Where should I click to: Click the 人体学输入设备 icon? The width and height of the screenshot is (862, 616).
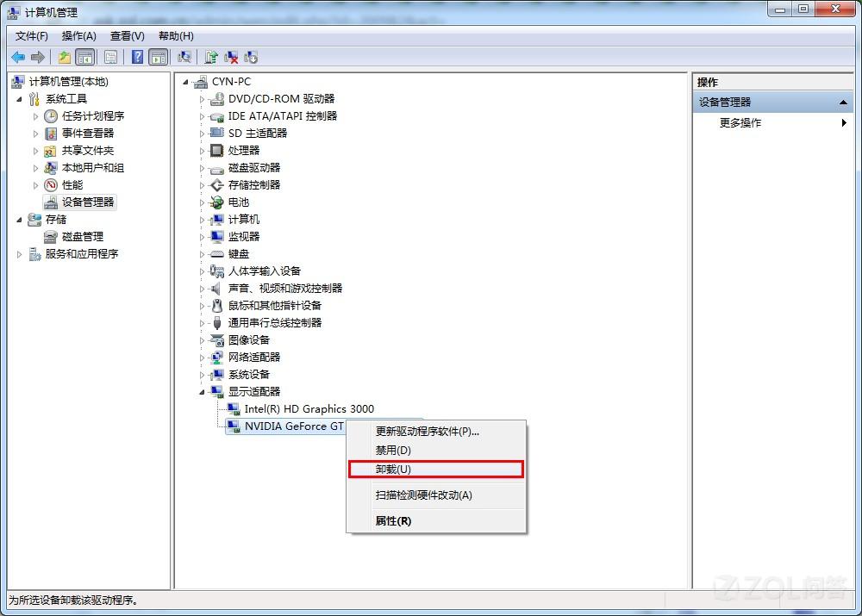tap(217, 271)
